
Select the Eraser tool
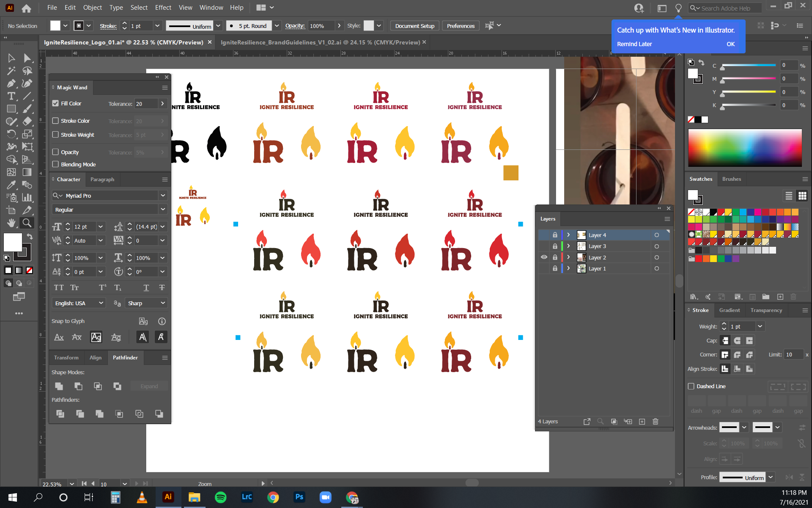(x=27, y=121)
